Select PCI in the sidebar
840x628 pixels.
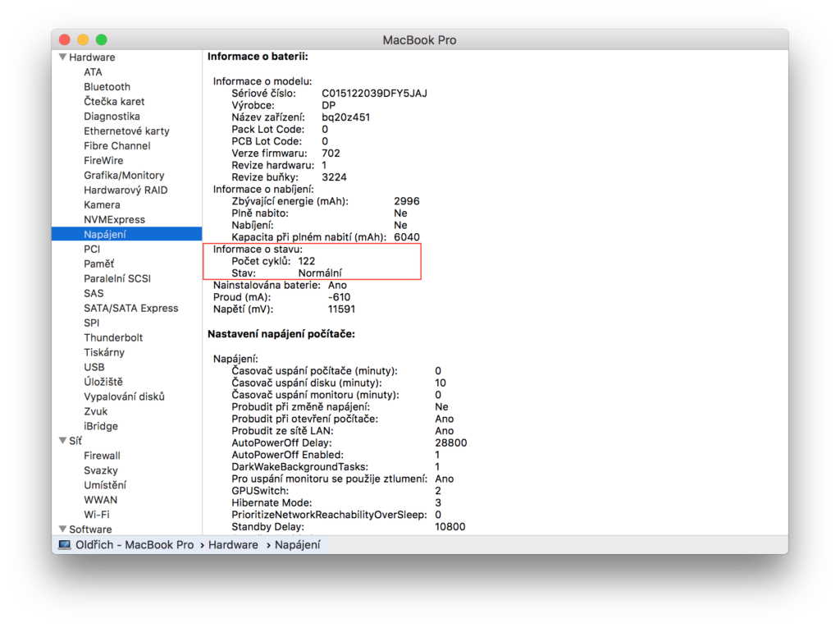[92, 249]
